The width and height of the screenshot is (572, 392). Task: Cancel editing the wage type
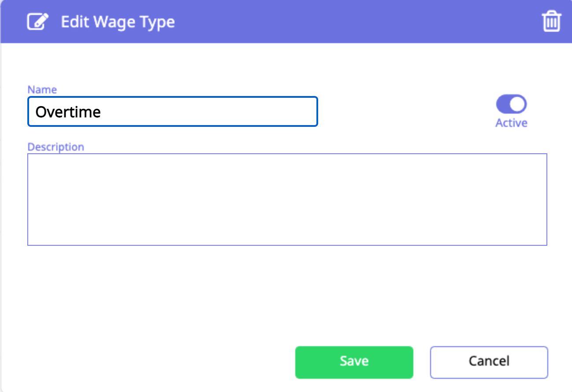(489, 362)
